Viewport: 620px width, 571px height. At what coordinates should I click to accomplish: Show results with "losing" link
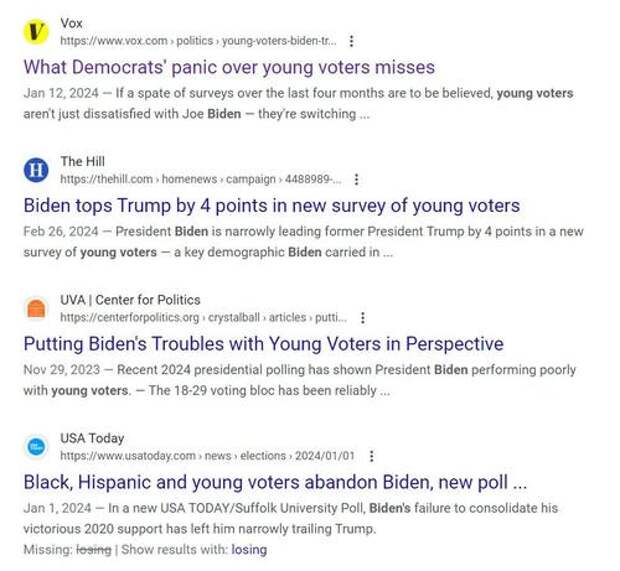pyautogui.click(x=249, y=549)
